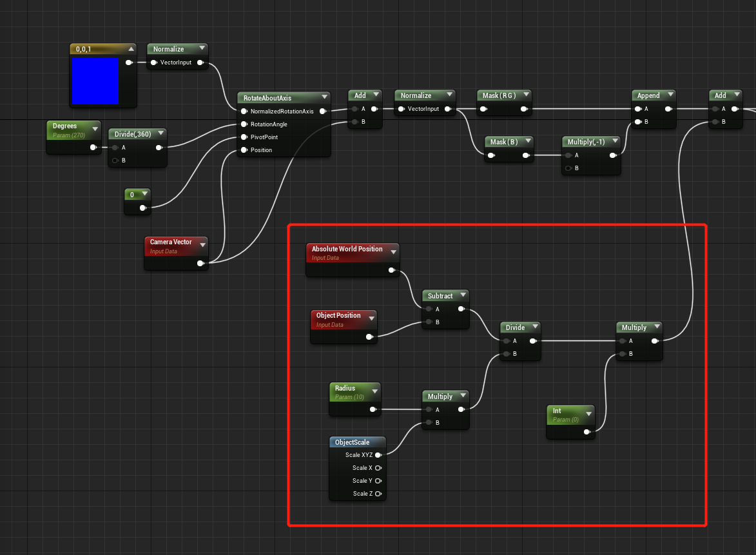Screen dimensions: 756x555
Task: Click the NormalizedRotationAxis input pin on RotateAboutAxis
Action: tap(243, 111)
